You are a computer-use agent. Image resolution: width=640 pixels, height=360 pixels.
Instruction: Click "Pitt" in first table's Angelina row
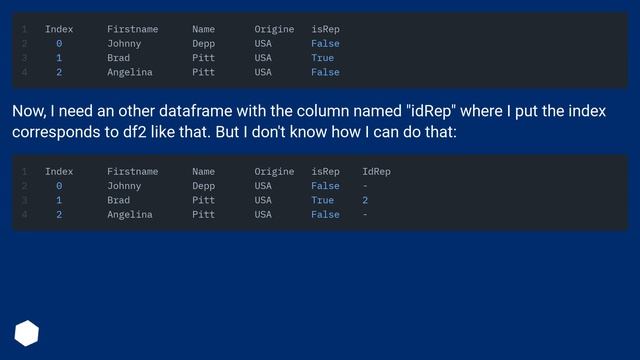203,72
